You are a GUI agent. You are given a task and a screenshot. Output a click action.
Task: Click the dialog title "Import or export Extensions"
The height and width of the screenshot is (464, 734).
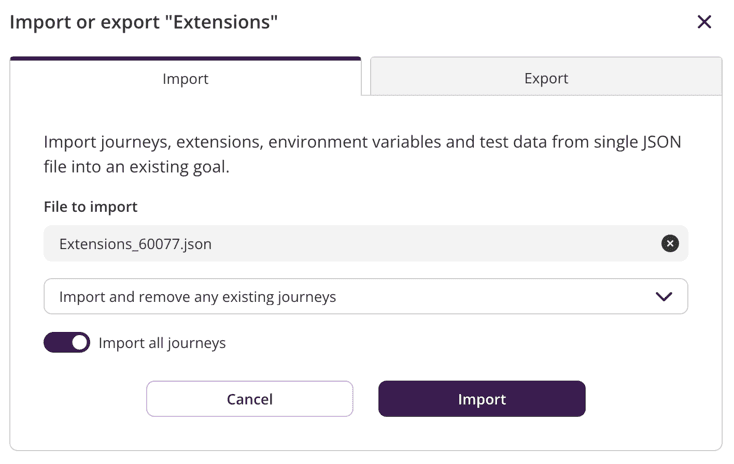pyautogui.click(x=144, y=22)
